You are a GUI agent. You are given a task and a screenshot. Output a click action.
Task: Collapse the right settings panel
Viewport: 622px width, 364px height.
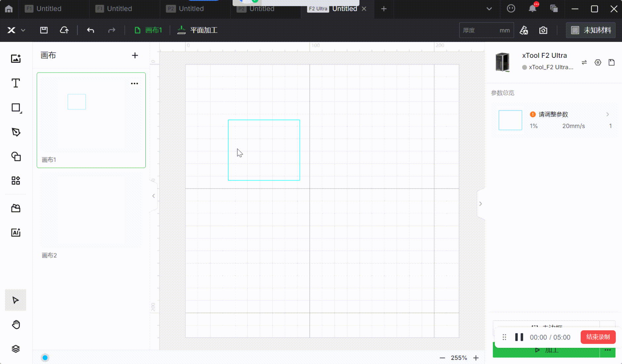pyautogui.click(x=481, y=204)
